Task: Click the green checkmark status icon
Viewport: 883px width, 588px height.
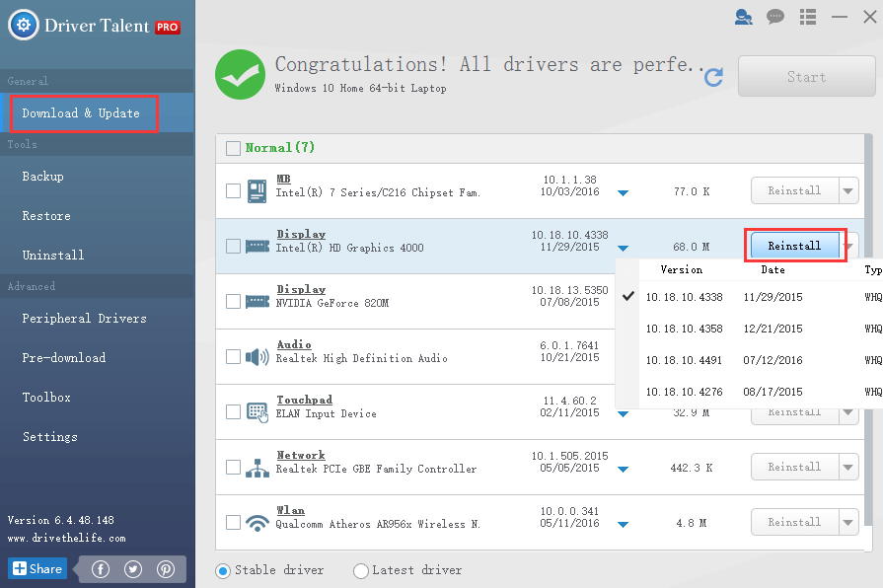Action: click(x=241, y=75)
